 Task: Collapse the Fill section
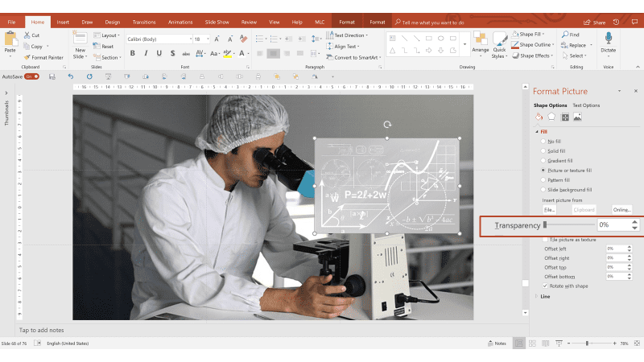(x=537, y=132)
